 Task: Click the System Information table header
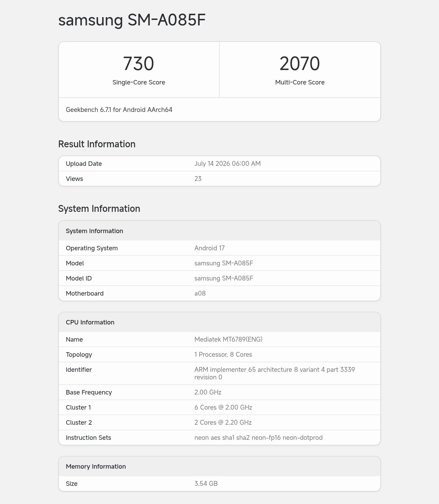pos(219,231)
